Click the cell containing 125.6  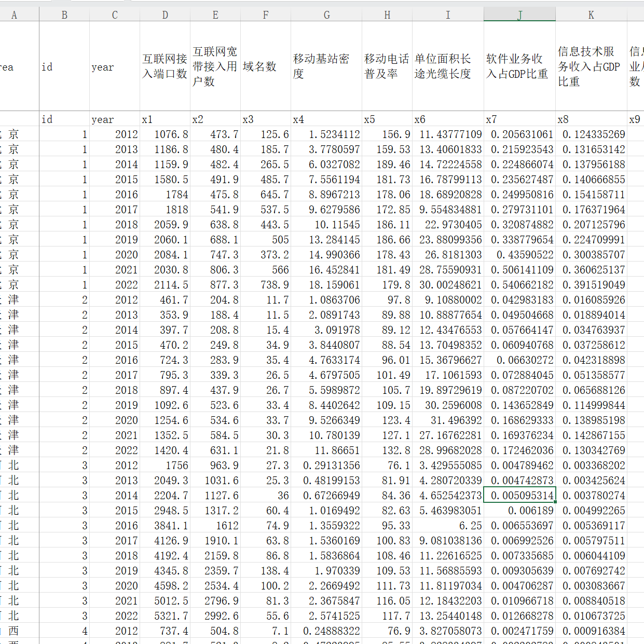pyautogui.click(x=266, y=134)
